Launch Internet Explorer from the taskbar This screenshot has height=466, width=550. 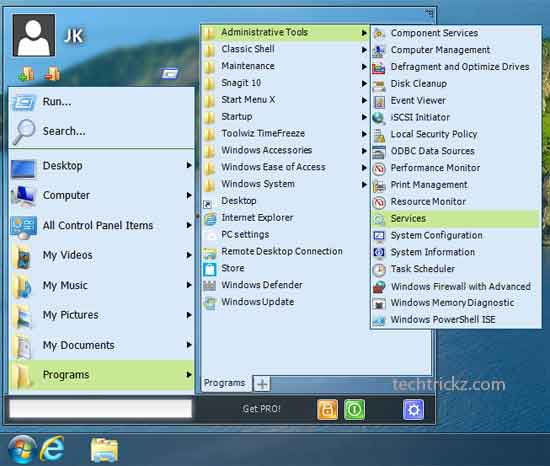[52, 449]
